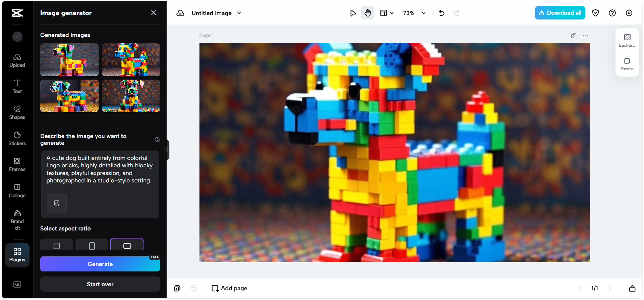
Task: Undo the last action
Action: tap(442, 13)
